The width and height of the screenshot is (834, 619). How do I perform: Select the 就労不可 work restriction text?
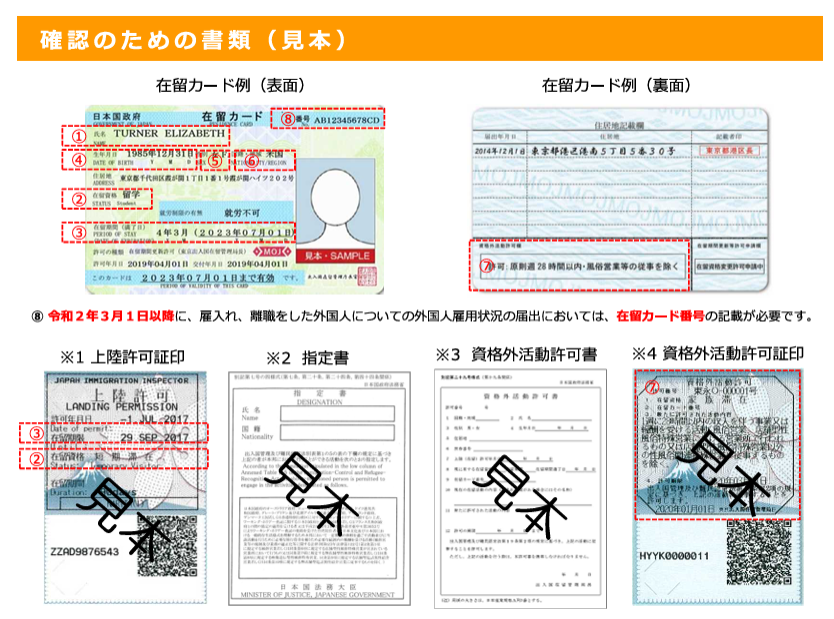(x=242, y=213)
